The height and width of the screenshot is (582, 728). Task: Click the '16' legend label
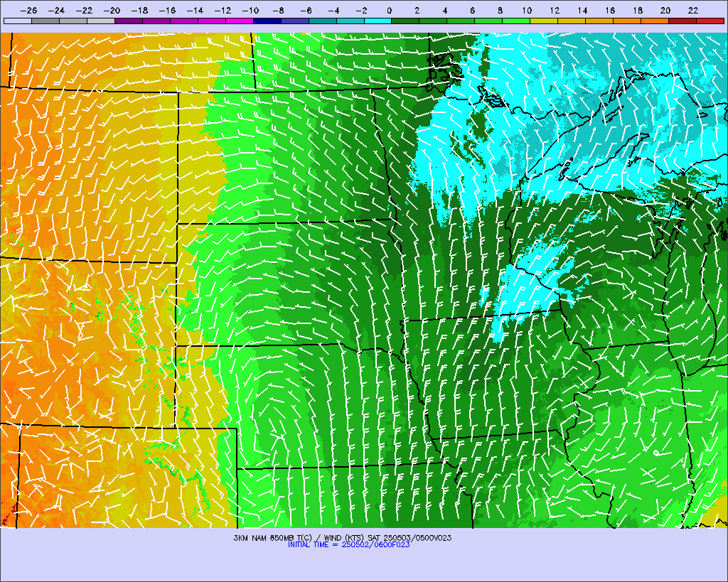point(609,10)
